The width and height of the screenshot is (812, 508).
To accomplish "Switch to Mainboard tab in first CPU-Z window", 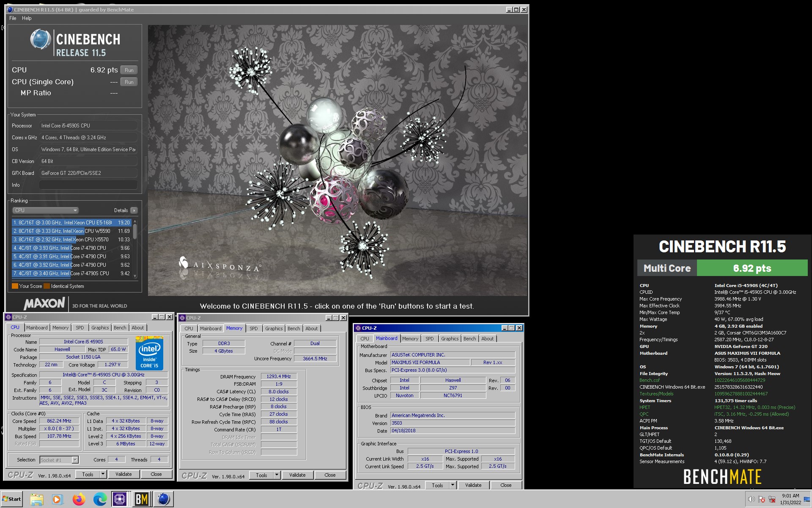I will click(x=37, y=328).
